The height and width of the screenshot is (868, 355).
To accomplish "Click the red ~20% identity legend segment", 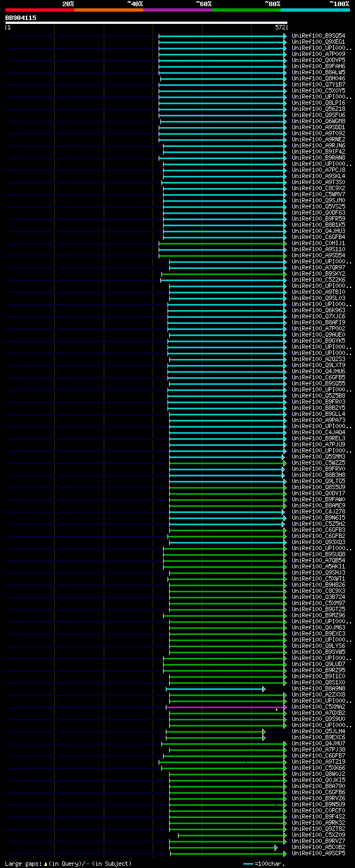I will 39,9.
